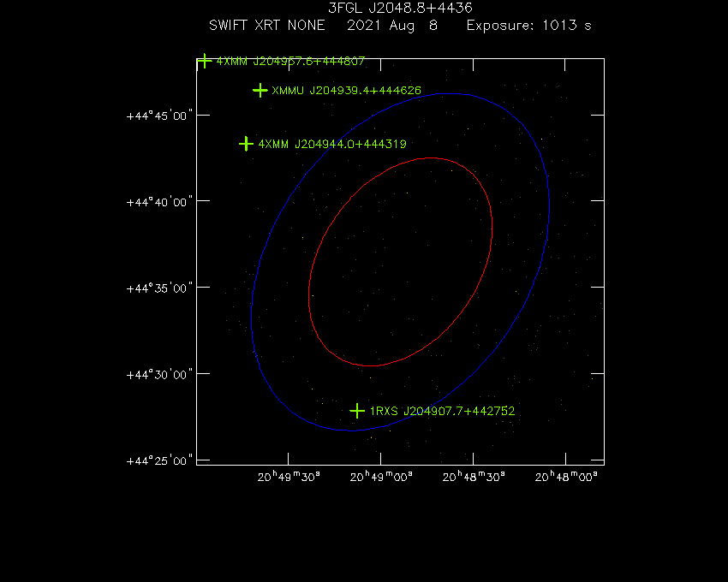Image resolution: width=728 pixels, height=582 pixels.
Task: Click the observation date 2021 Aug 8
Action: [x=392, y=26]
